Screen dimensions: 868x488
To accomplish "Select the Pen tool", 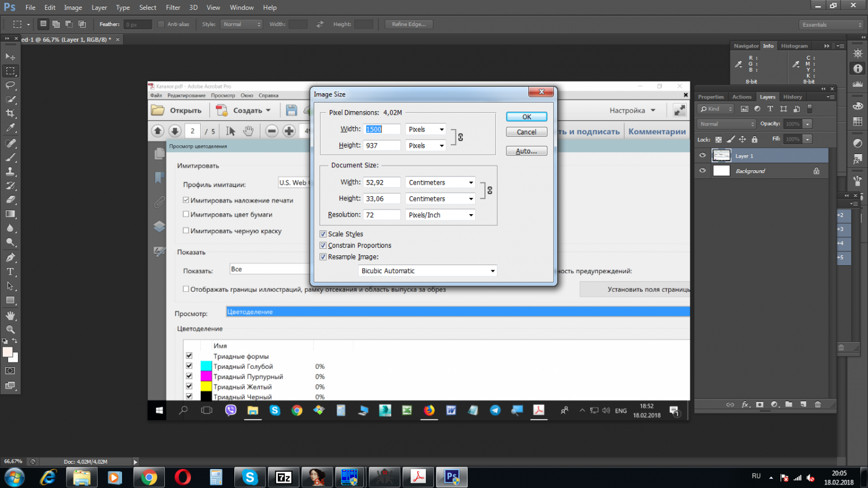I will pyautogui.click(x=10, y=258).
